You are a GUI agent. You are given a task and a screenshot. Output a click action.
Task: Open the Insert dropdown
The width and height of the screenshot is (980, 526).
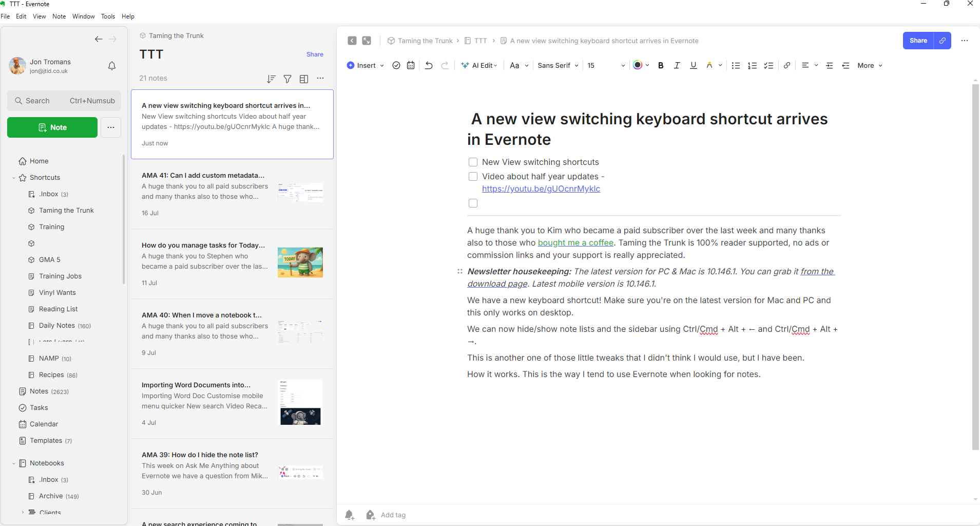(x=366, y=65)
